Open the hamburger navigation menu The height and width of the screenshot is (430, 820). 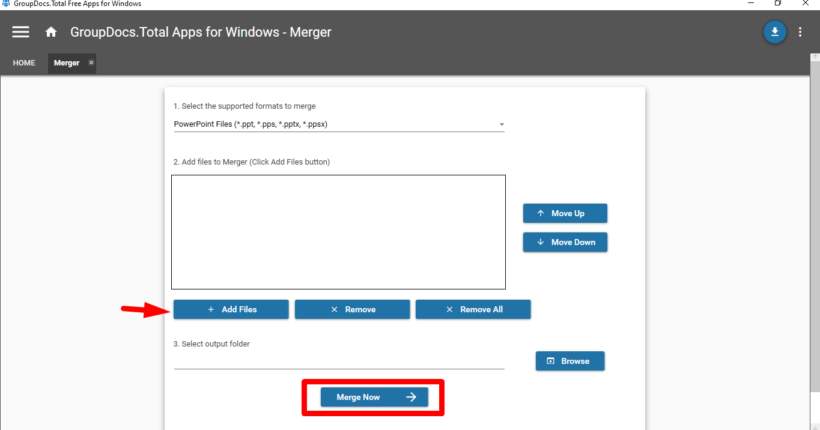point(20,32)
